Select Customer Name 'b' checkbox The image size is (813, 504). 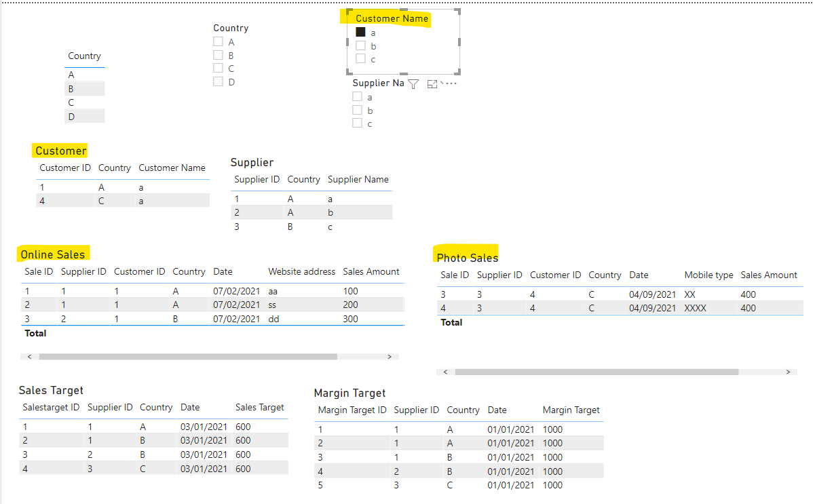click(360, 45)
